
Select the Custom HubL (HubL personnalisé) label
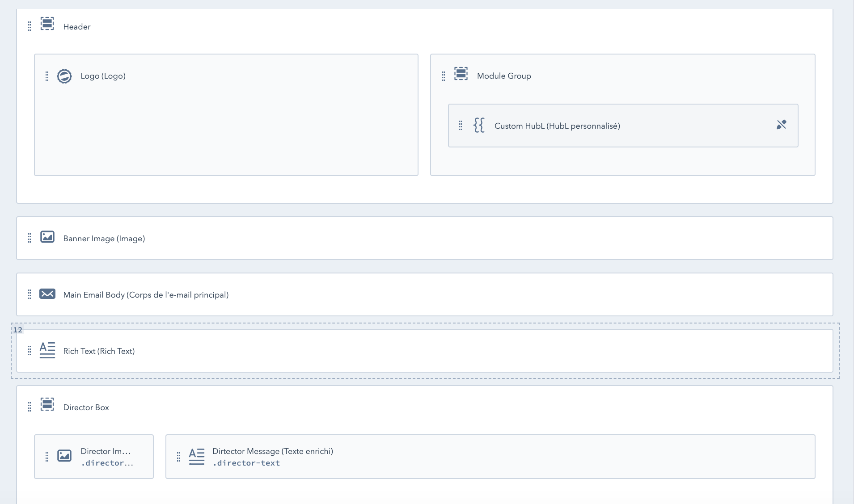[x=557, y=126]
